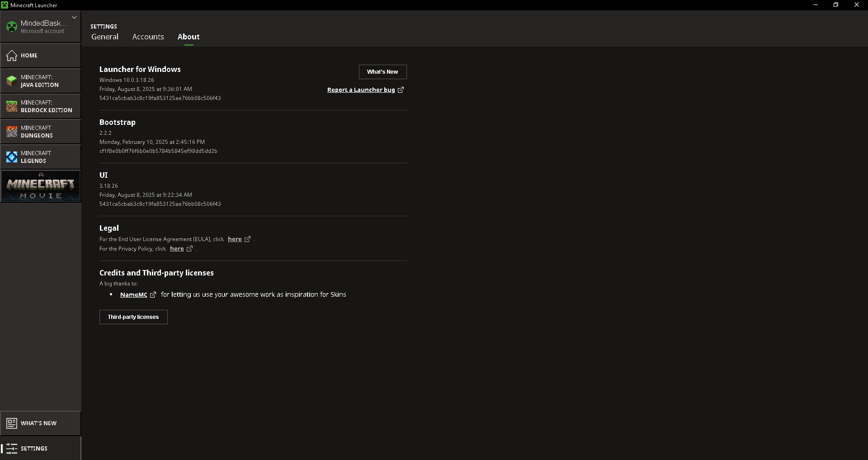Click the Bootstrap date Monday, February 10, 2025
868x460 pixels.
pyautogui.click(x=152, y=142)
